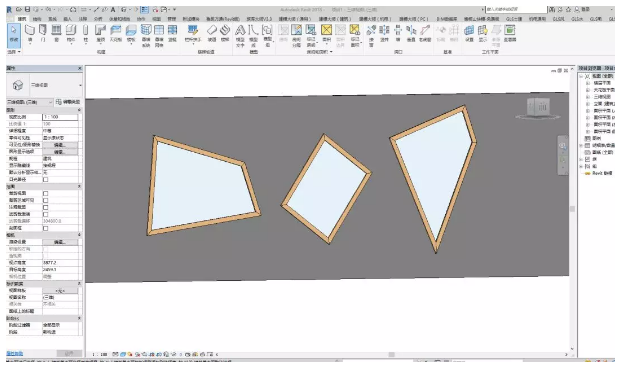Select the Roof tool in ribbon
This screenshot has height=368, width=622.
(x=101, y=33)
